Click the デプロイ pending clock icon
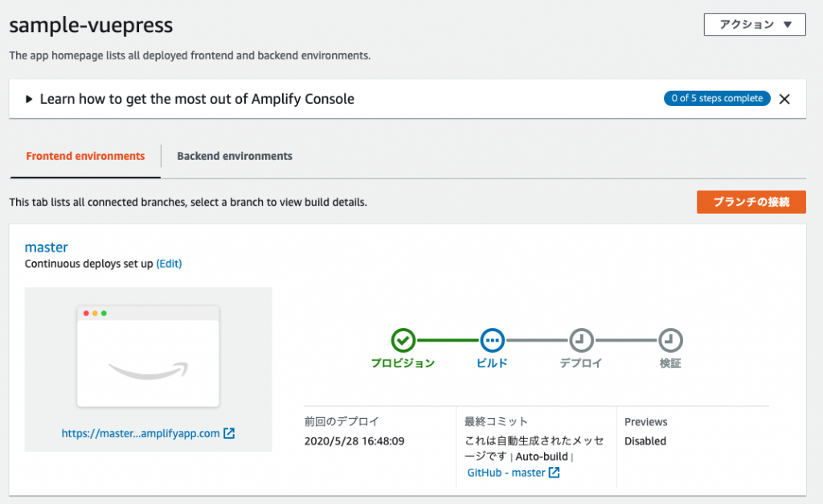Image resolution: width=823 pixels, height=504 pixels. (582, 340)
